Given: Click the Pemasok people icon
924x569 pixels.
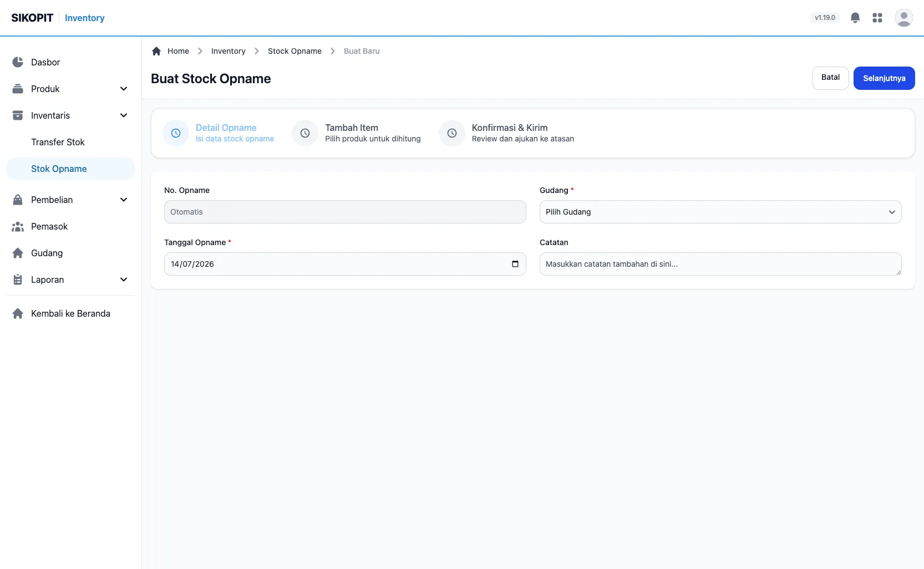Looking at the screenshot, I should [x=18, y=226].
